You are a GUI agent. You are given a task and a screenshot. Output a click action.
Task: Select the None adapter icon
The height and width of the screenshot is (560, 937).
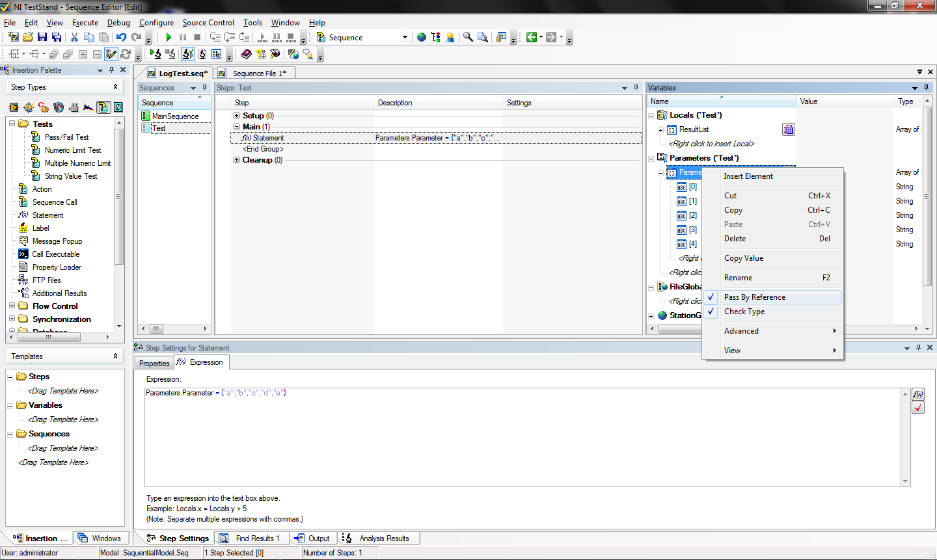click(x=118, y=107)
